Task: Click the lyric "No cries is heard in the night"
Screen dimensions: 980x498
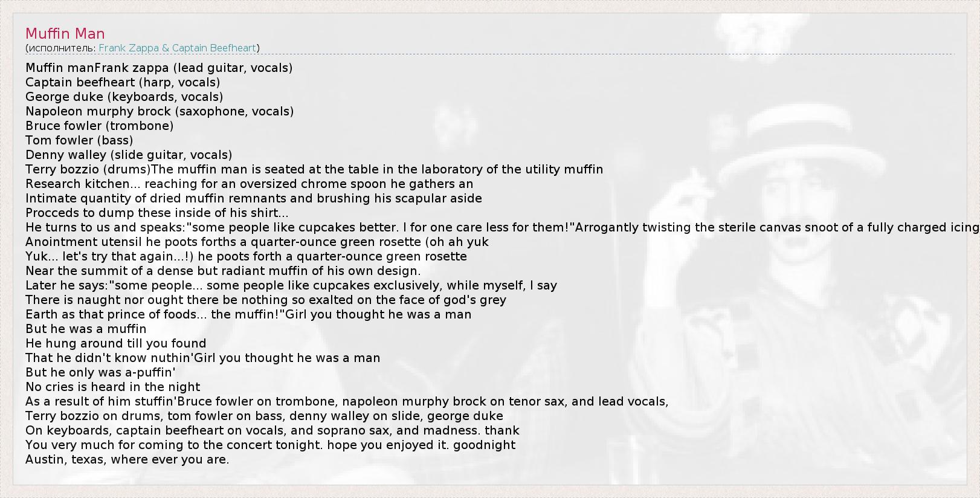Action: [112, 387]
